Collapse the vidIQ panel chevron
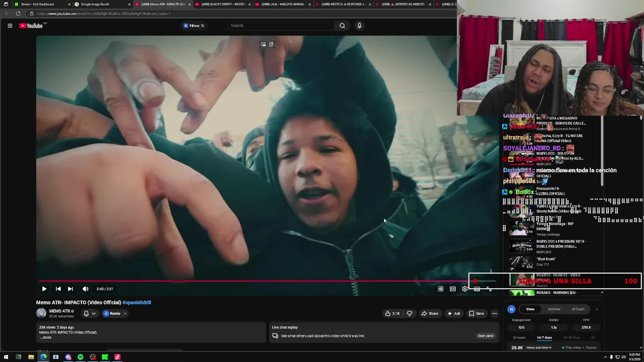The width and height of the screenshot is (644, 362). pos(597,309)
